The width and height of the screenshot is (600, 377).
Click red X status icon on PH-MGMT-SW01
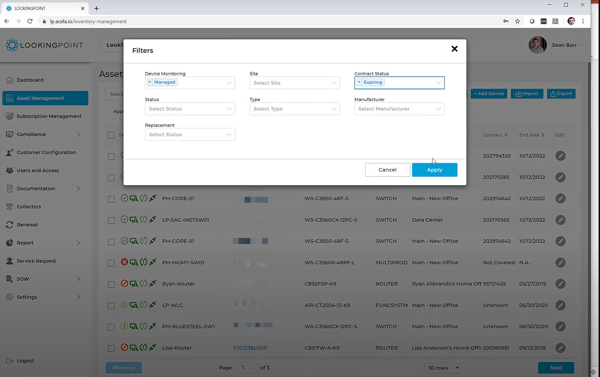(124, 262)
